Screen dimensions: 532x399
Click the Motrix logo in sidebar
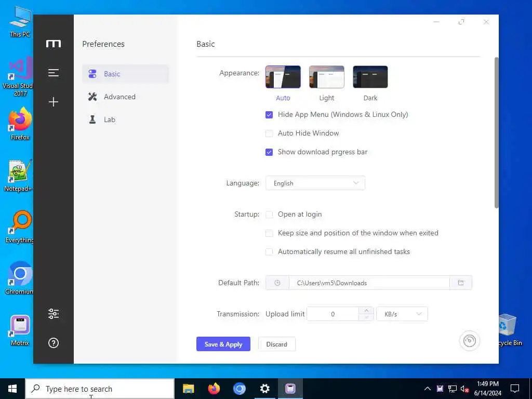coord(54,44)
